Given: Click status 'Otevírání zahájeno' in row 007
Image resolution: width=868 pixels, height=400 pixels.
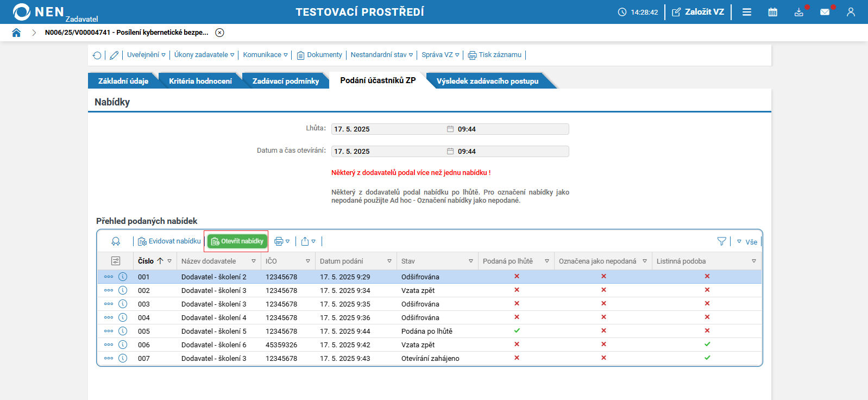Looking at the screenshot, I should tap(430, 359).
